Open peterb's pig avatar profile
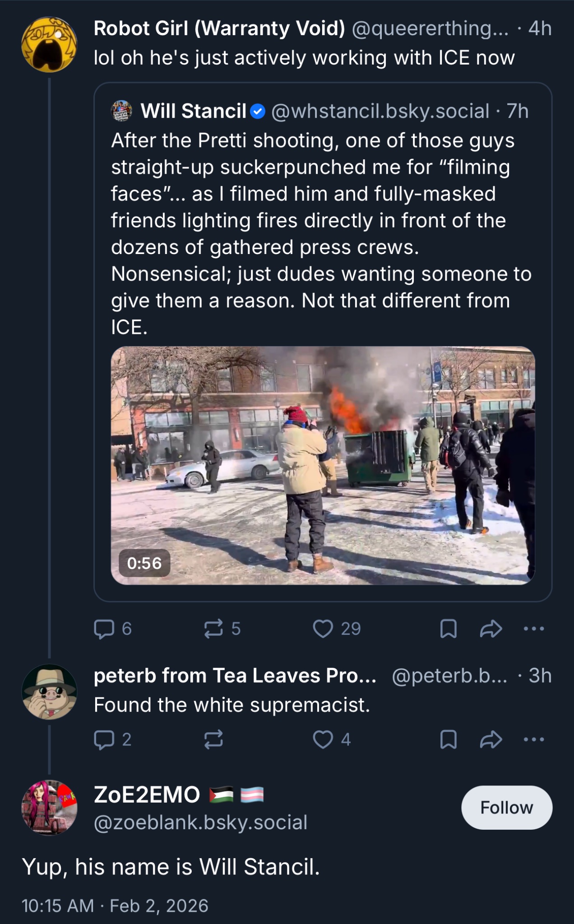The width and height of the screenshot is (574, 924). [49, 692]
